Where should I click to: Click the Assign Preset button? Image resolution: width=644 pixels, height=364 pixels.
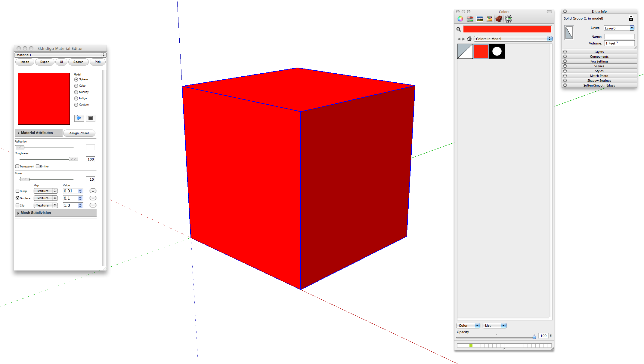point(79,133)
